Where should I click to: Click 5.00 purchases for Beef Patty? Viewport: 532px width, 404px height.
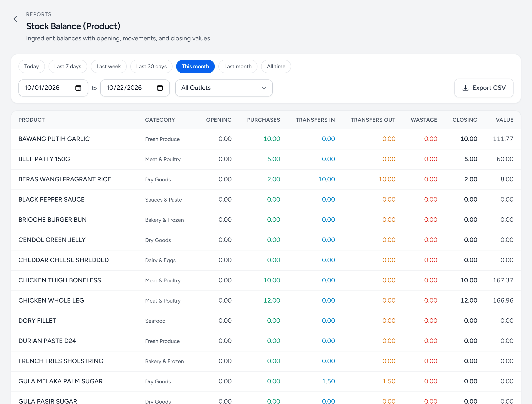tap(274, 159)
